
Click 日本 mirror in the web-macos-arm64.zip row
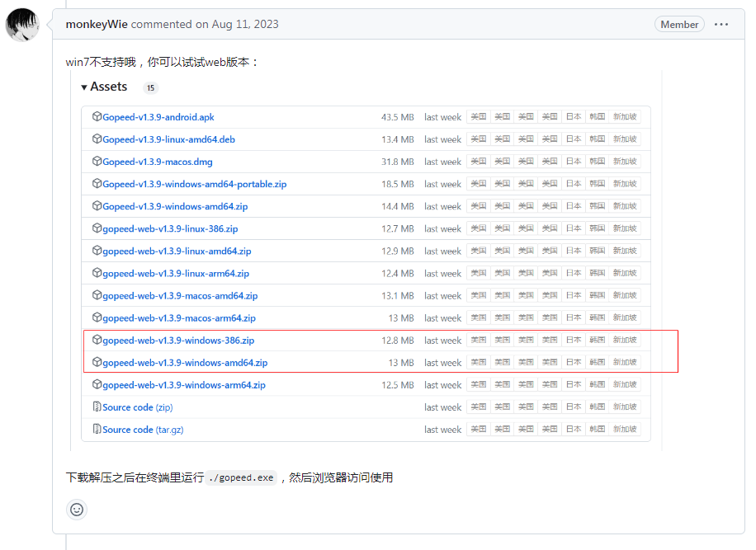coord(574,317)
